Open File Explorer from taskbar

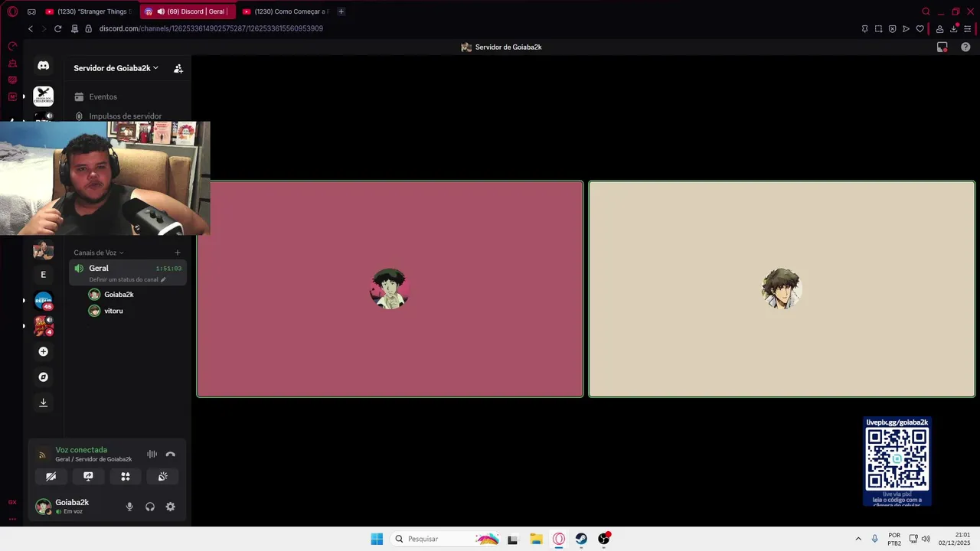coord(536,539)
